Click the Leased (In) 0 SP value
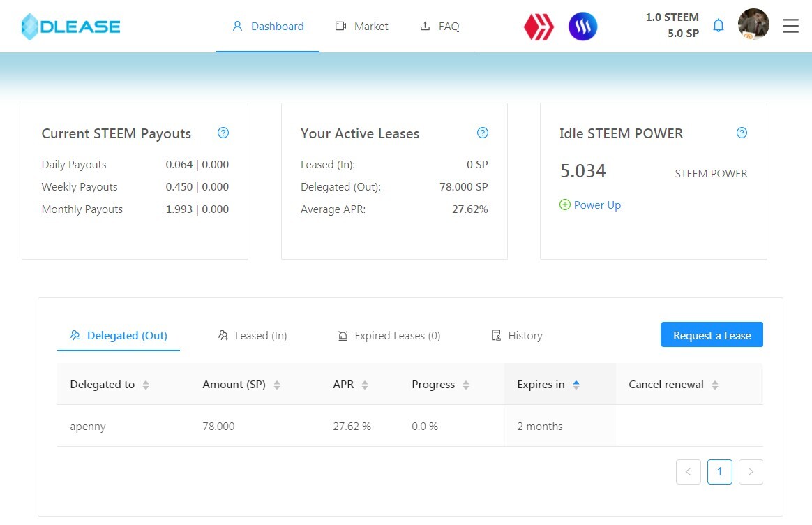This screenshot has height=525, width=812. pyautogui.click(x=477, y=164)
